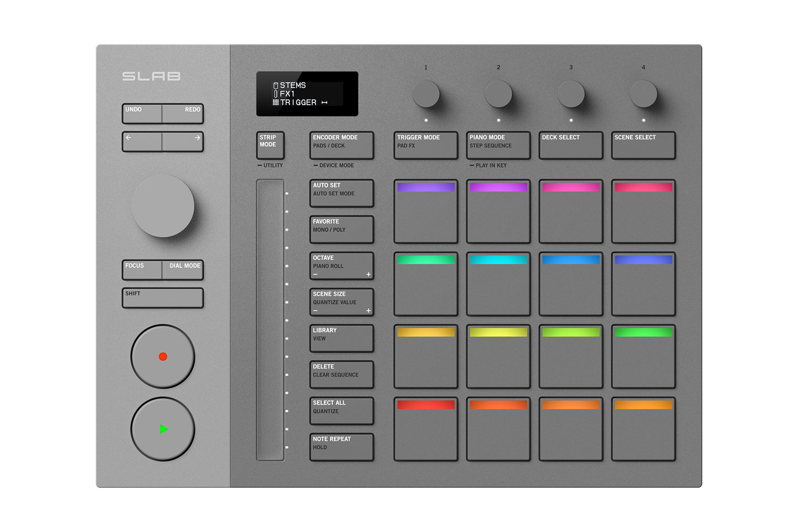
Task: Toggle Note Repeat hold button
Action: click(x=342, y=447)
